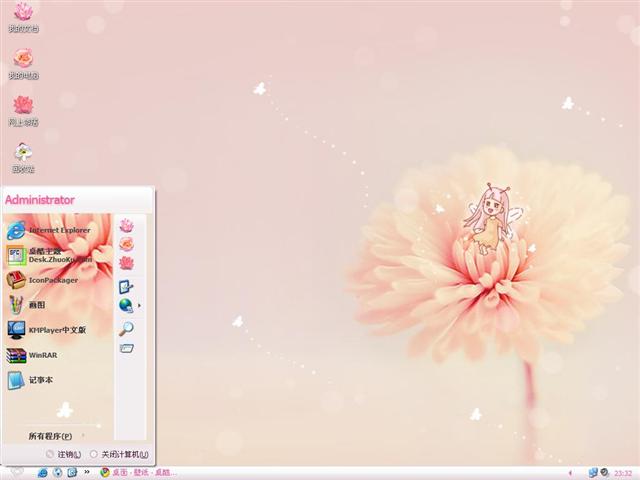
Task: Switch to the Chrome 桌面·壁纸 taskbar window
Action: (x=139, y=473)
